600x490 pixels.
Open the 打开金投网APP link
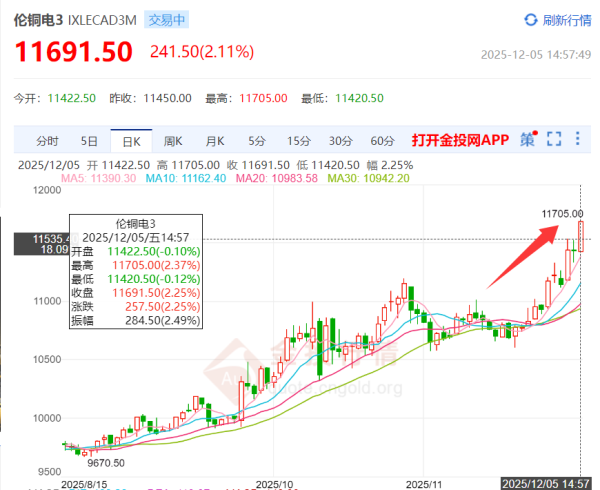460,140
